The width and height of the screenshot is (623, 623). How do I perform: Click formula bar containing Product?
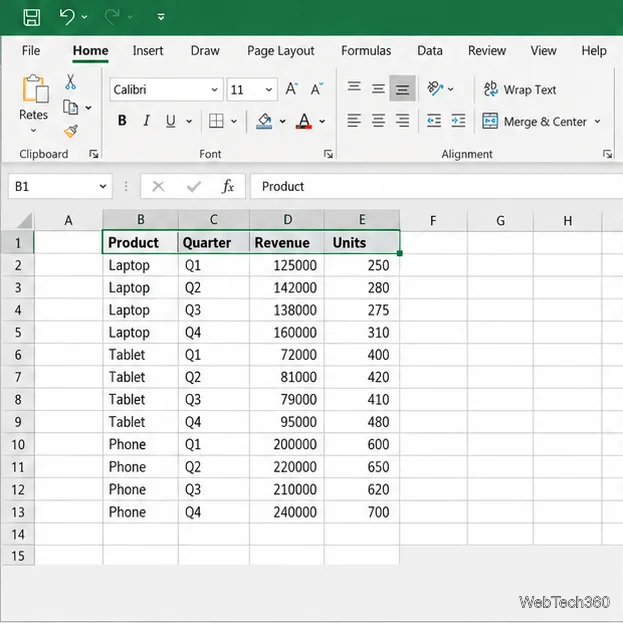[x=436, y=186]
